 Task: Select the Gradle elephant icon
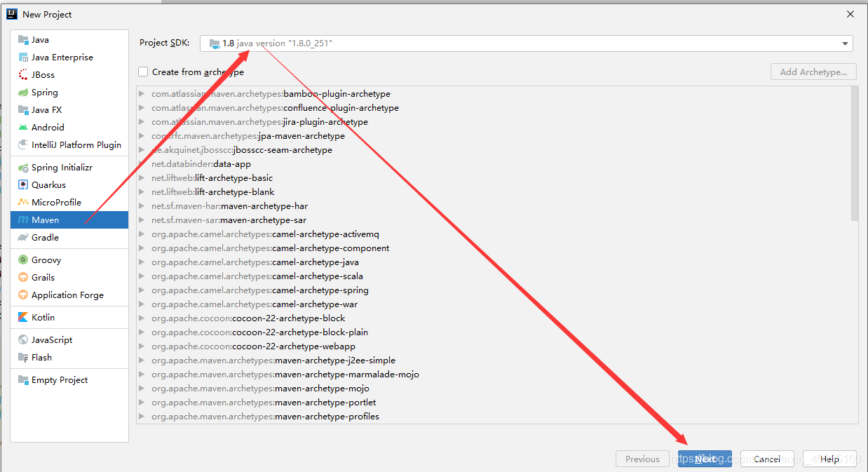coord(23,238)
